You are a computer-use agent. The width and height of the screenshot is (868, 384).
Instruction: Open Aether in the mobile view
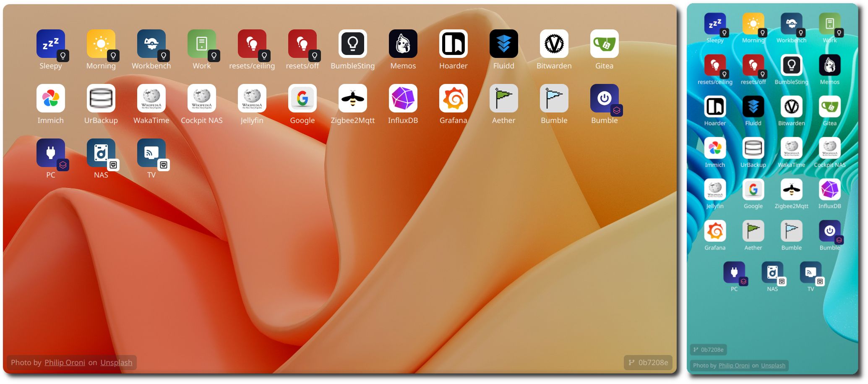(x=753, y=231)
